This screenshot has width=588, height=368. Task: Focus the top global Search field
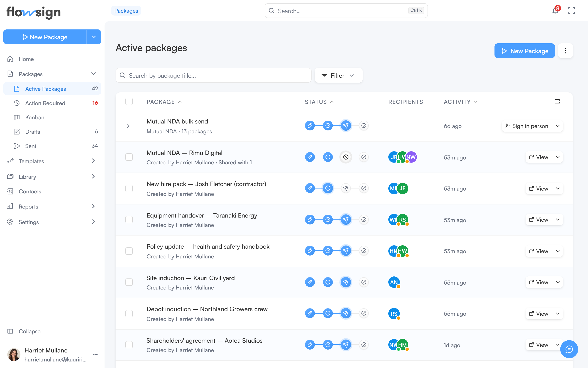pos(346,11)
